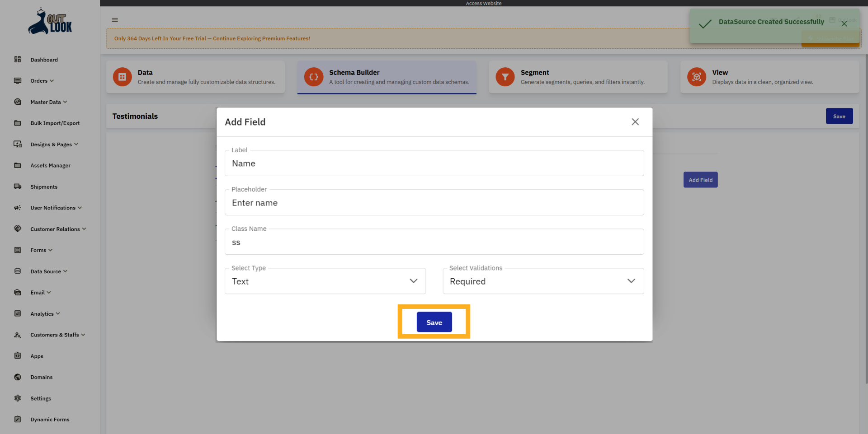Open Settings in sidebar

tap(41, 398)
